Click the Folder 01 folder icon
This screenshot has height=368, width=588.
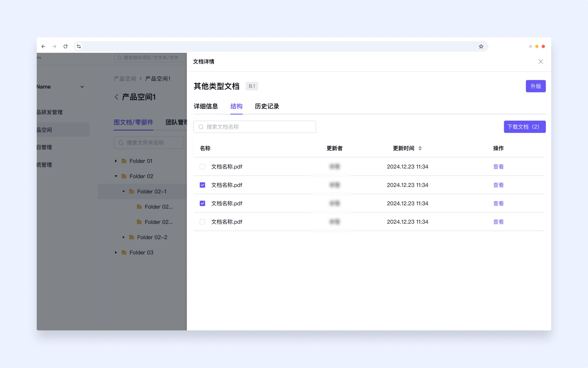tap(124, 161)
